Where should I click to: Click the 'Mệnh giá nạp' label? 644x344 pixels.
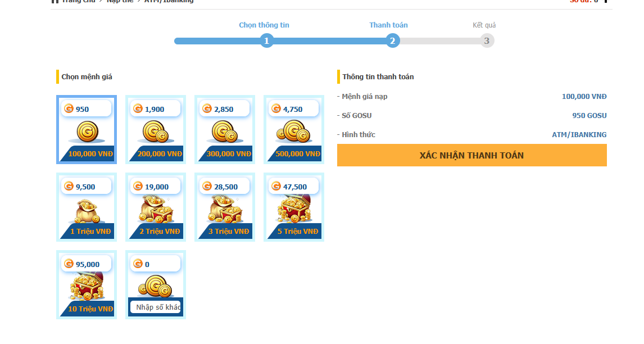click(x=364, y=97)
